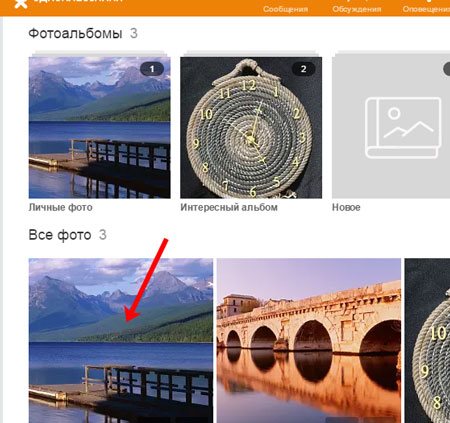Click the Фотоальбомы count number 3
This screenshot has height=423, width=450.
[134, 33]
